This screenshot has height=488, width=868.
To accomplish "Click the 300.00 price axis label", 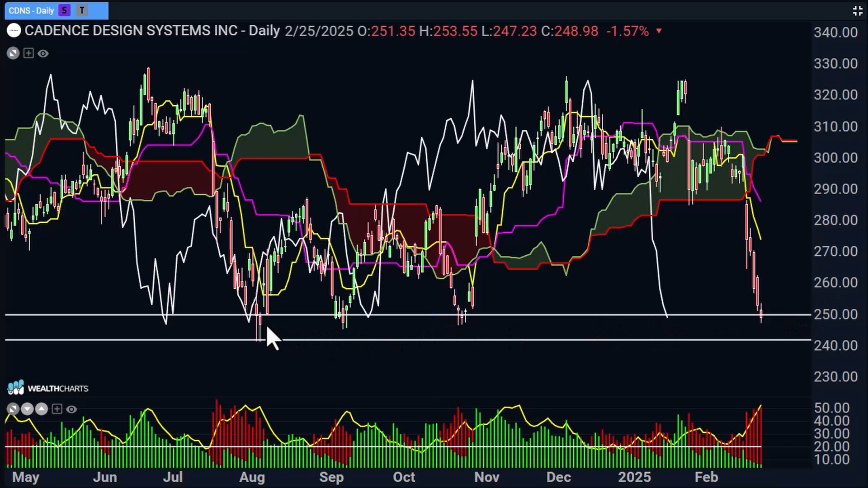I will click(x=835, y=158).
